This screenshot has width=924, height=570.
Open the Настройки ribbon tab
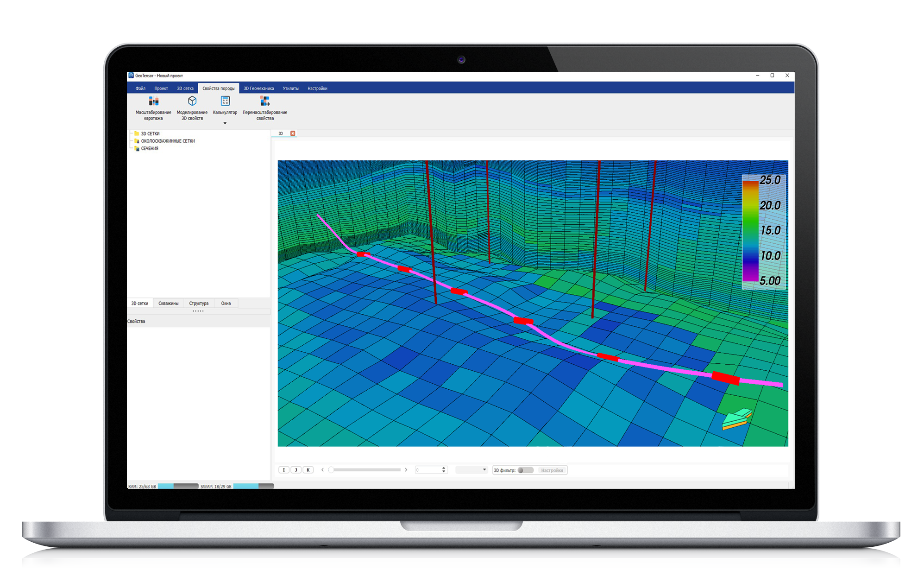318,89
